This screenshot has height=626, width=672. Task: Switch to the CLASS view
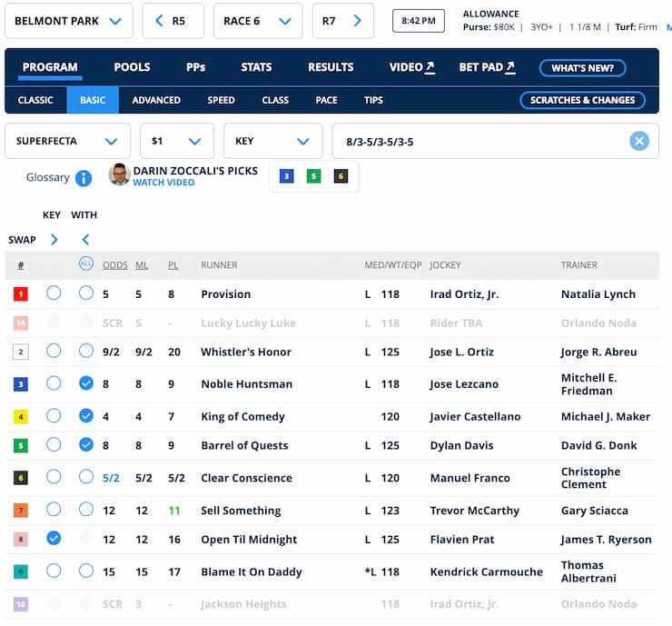(275, 100)
